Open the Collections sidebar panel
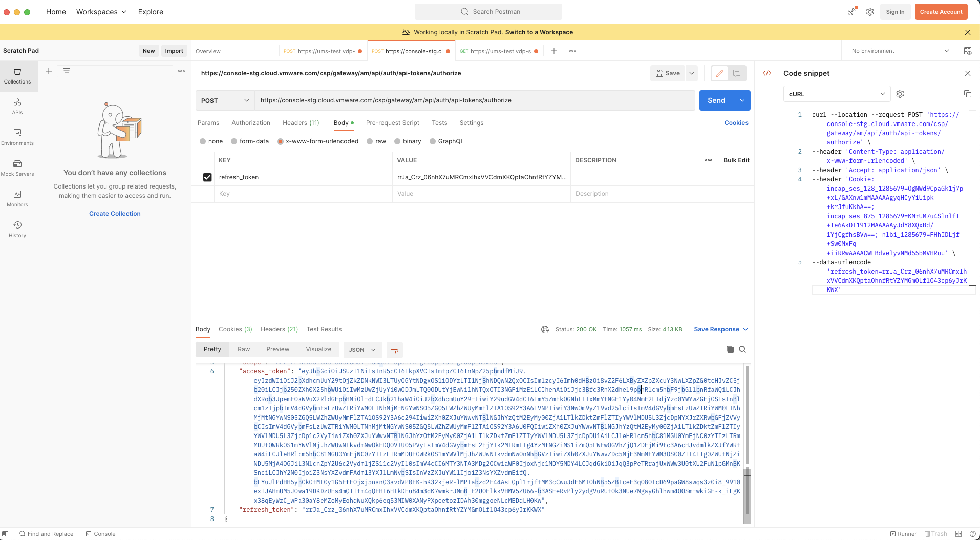This screenshot has width=980, height=540. pos(17,76)
